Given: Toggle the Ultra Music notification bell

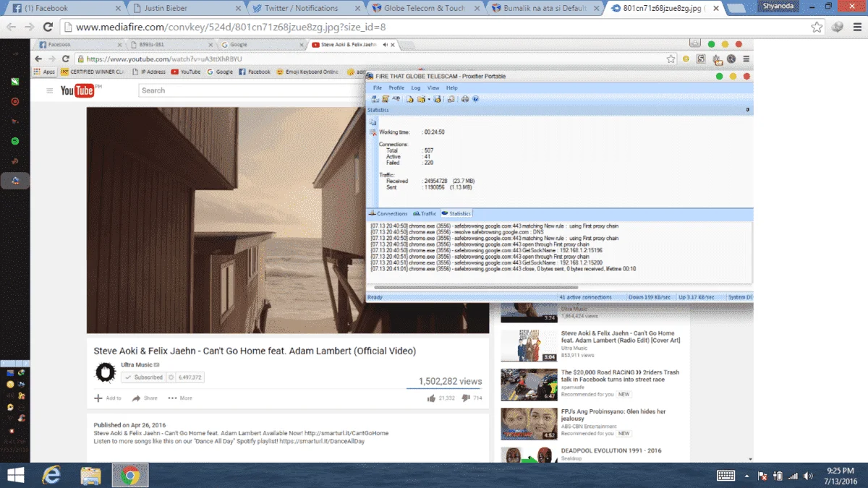Looking at the screenshot, I should pos(171,377).
